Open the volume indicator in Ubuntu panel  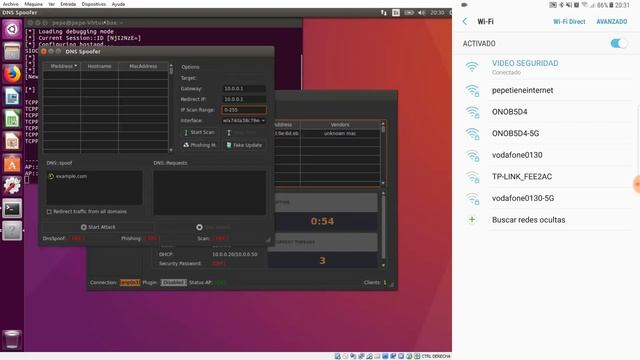click(x=422, y=13)
